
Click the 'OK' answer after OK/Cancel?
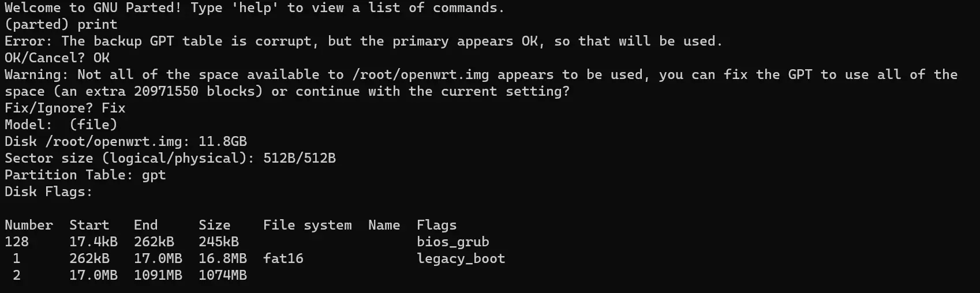pyautogui.click(x=102, y=58)
